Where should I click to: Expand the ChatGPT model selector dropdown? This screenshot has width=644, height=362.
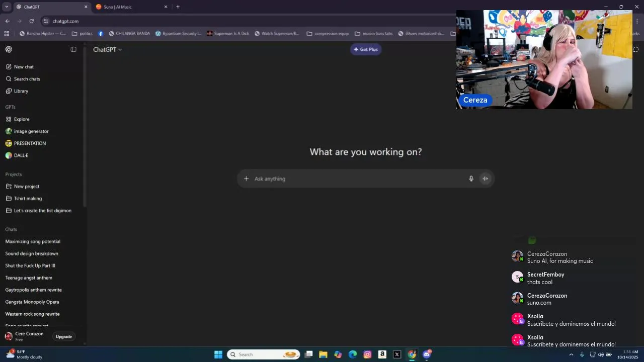pos(107,50)
